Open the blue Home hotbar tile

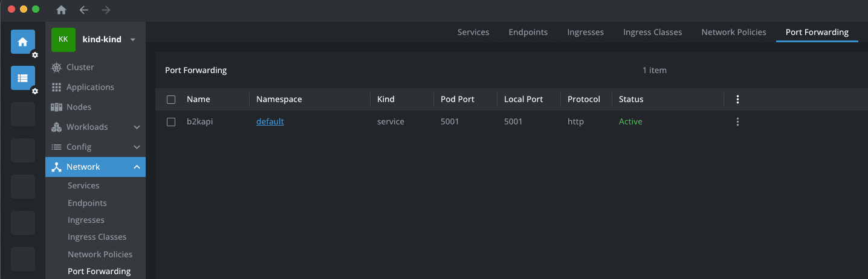click(23, 42)
